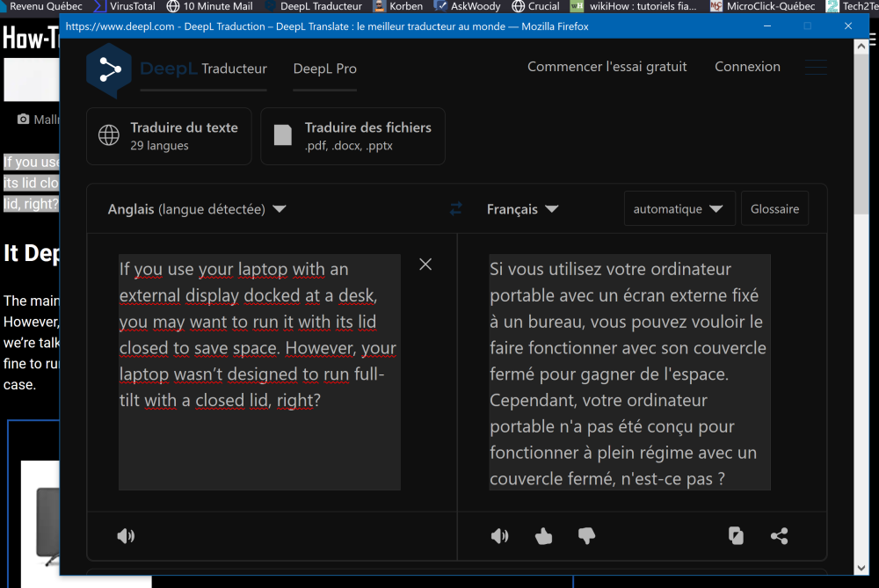Viewport: 879px width, 588px height.
Task: Copy translation to clipboard icon
Action: (x=736, y=536)
